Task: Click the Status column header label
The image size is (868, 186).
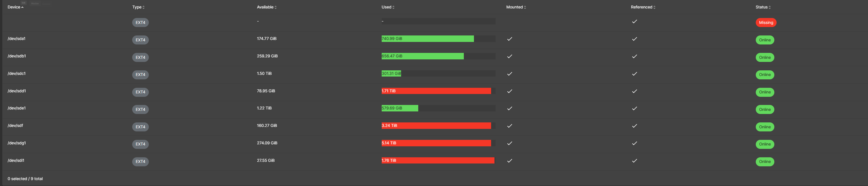Action: 761,7
